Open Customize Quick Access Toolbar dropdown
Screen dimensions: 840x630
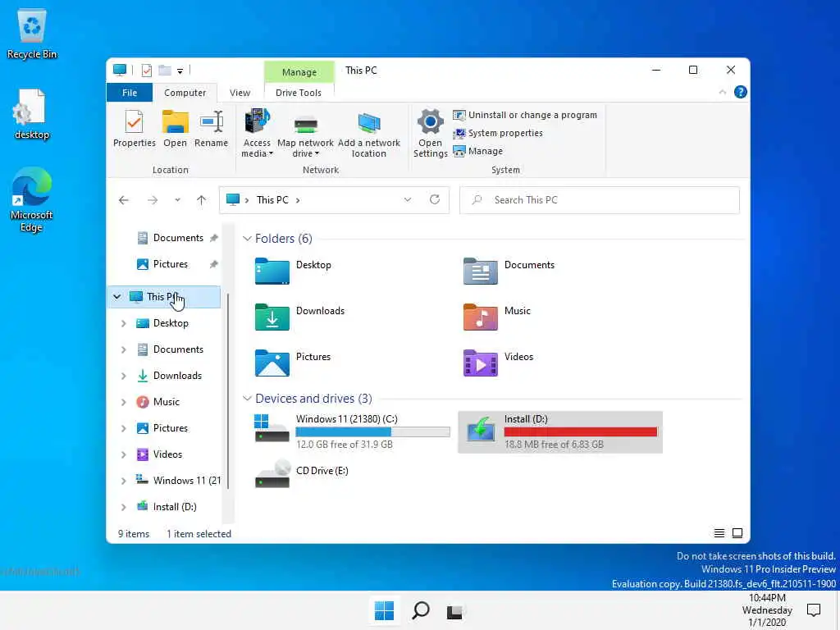point(180,71)
